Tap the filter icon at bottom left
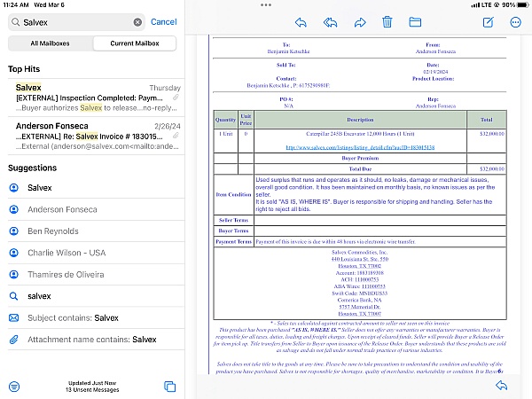Image resolution: width=532 pixels, height=399 pixels. click(14, 387)
